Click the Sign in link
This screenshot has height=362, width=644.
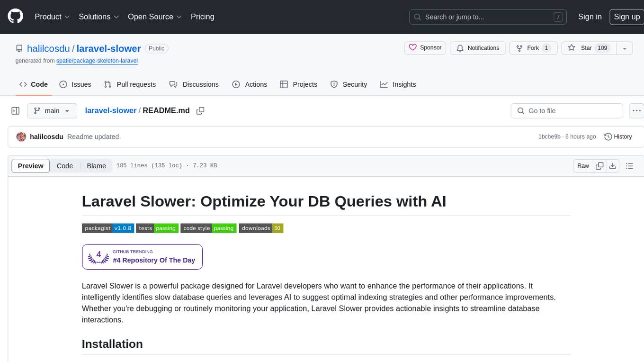(590, 17)
